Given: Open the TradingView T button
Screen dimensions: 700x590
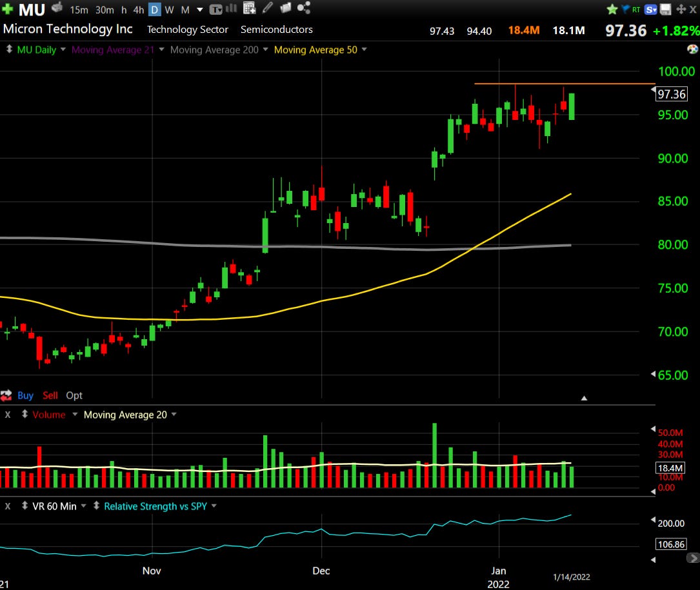Looking at the screenshot, I should tap(215, 10).
